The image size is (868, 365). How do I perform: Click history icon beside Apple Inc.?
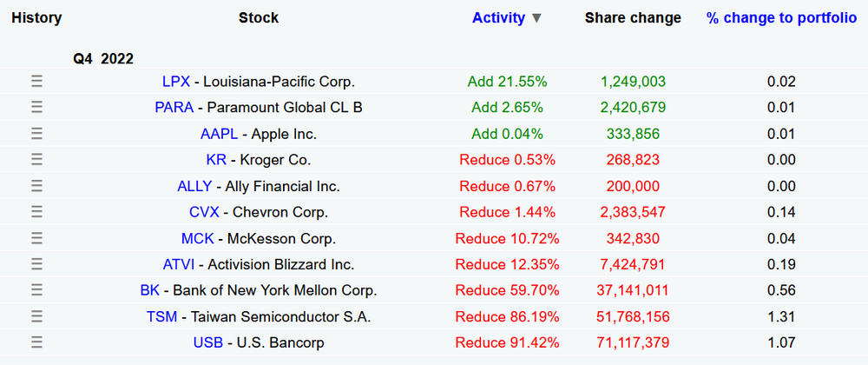36,134
